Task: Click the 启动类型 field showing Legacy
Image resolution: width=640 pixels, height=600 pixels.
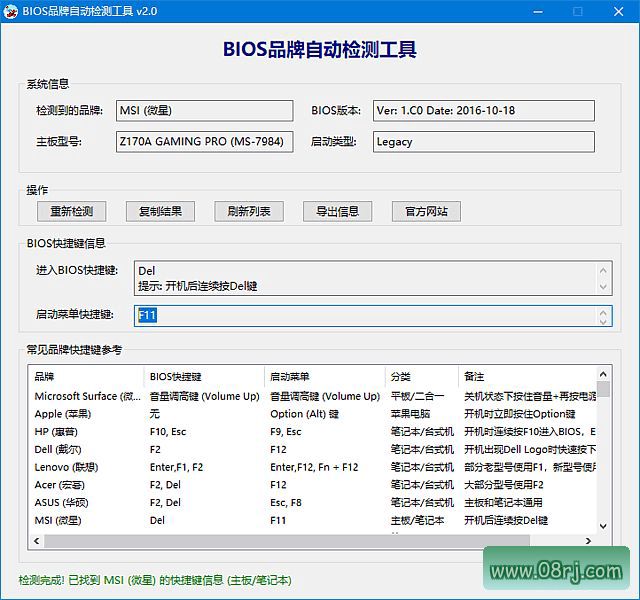Action: point(484,142)
